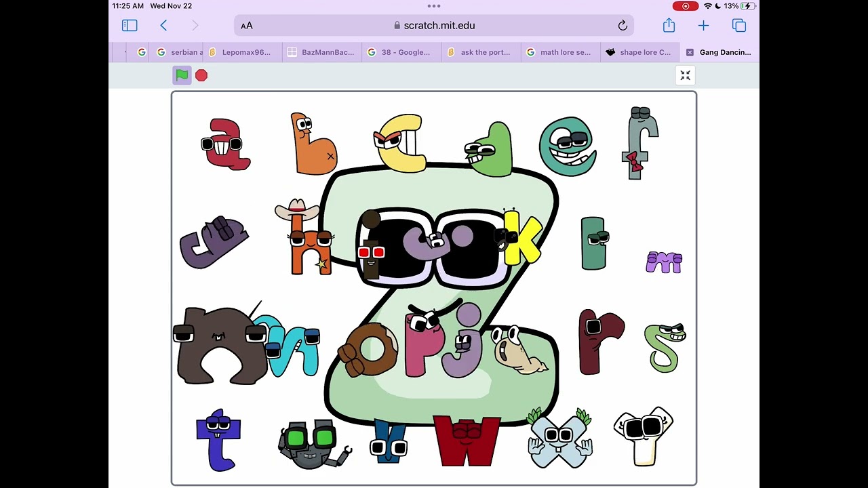The image size is (868, 488).
Task: Click the small purple m character
Action: point(664,262)
